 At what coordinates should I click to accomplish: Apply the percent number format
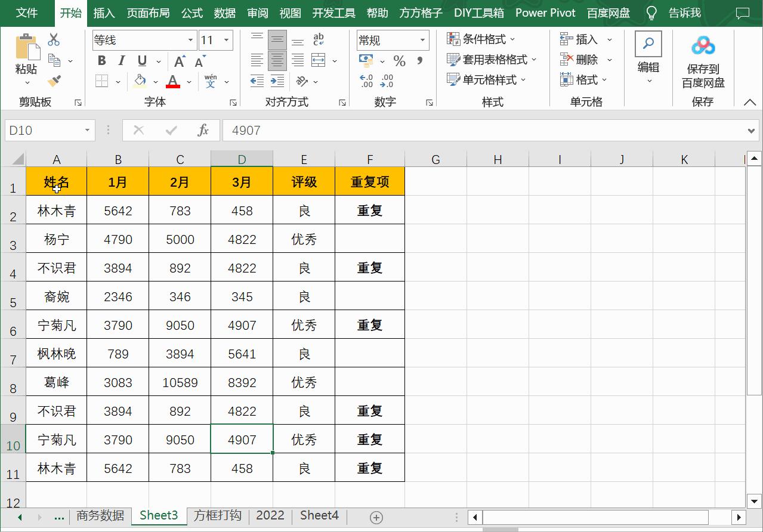coord(400,60)
